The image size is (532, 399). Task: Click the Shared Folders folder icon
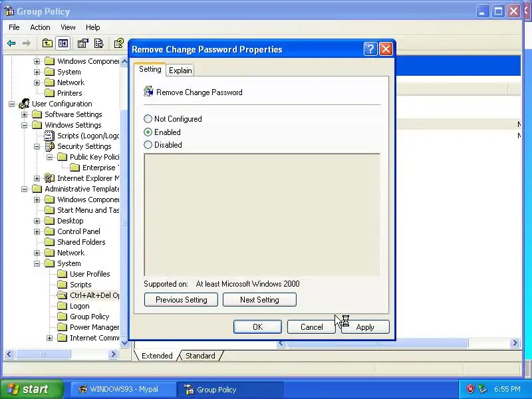point(49,242)
